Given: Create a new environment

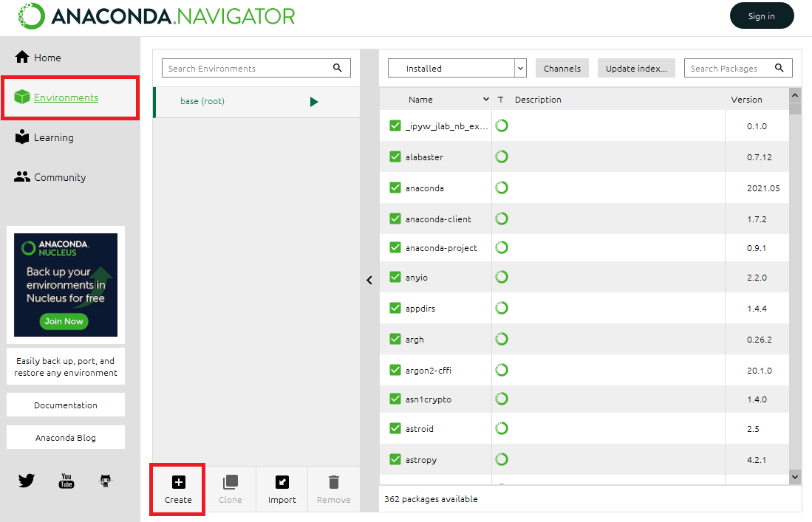Looking at the screenshot, I should click(178, 490).
